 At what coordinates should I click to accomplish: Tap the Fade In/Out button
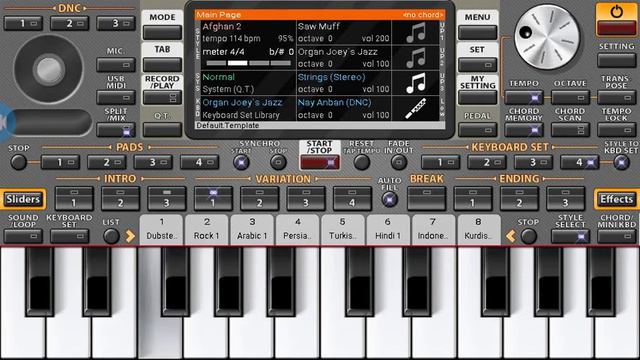tap(399, 162)
